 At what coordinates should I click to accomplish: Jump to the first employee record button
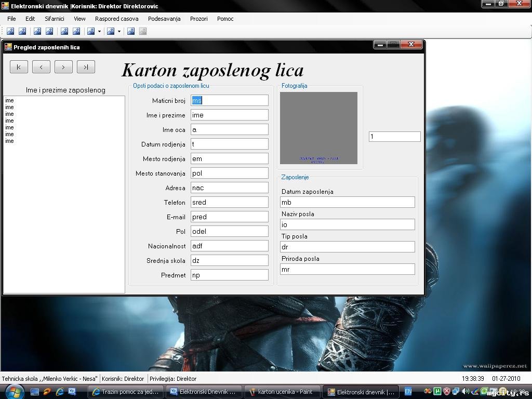(x=19, y=66)
